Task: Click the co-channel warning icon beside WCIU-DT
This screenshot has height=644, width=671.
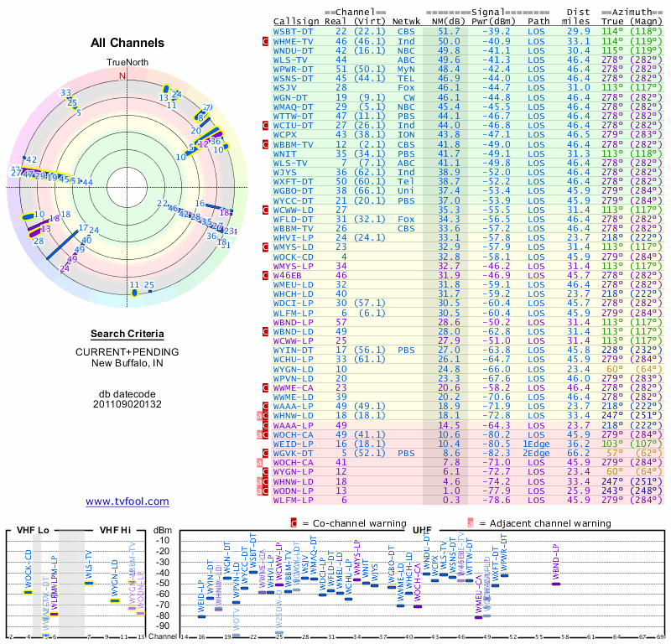Action: coord(265,126)
